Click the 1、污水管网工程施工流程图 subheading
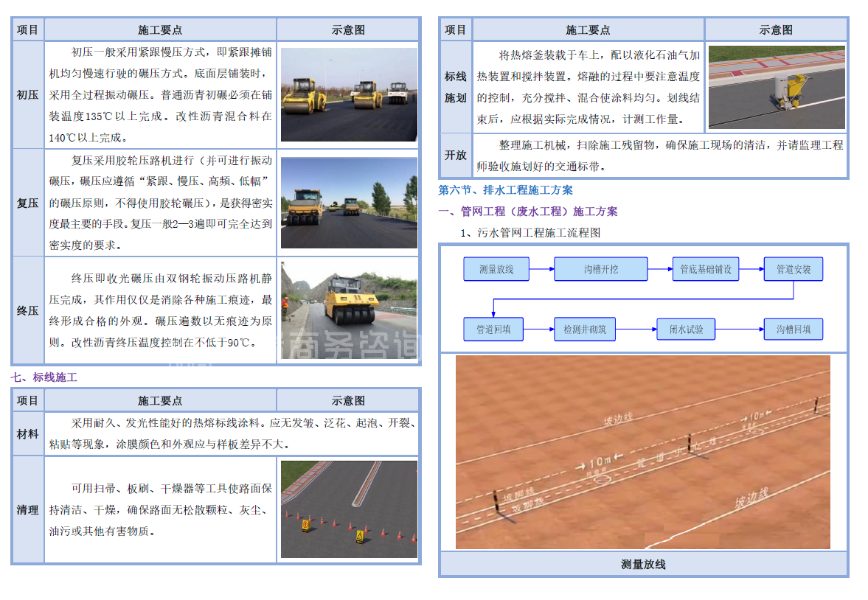 pyautogui.click(x=530, y=233)
